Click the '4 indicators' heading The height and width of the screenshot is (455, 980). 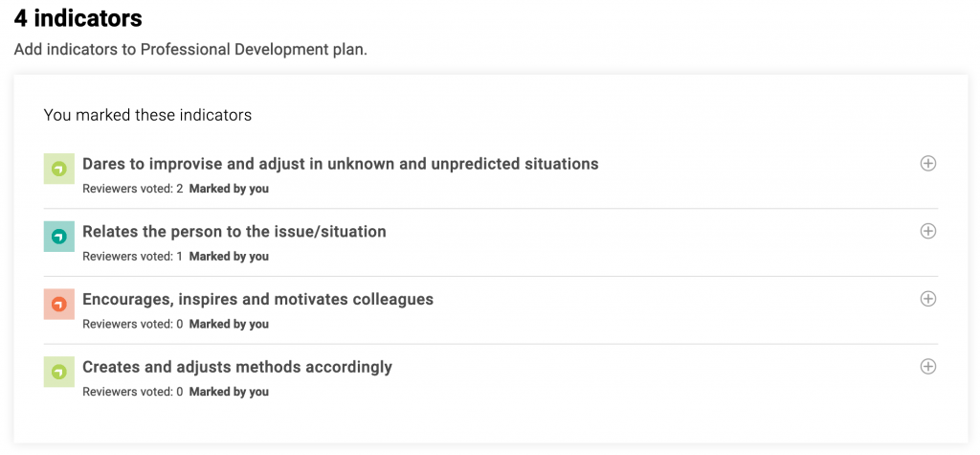coord(78,18)
